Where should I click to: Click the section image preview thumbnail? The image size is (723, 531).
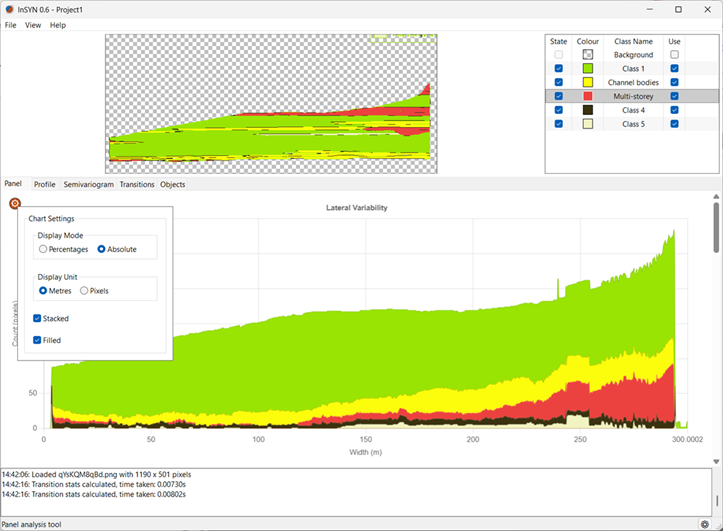270,104
